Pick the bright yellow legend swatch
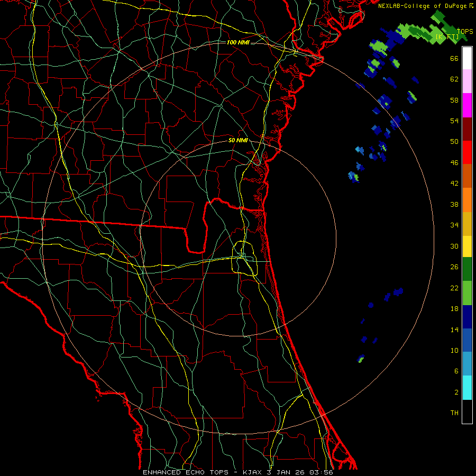 tap(467, 246)
